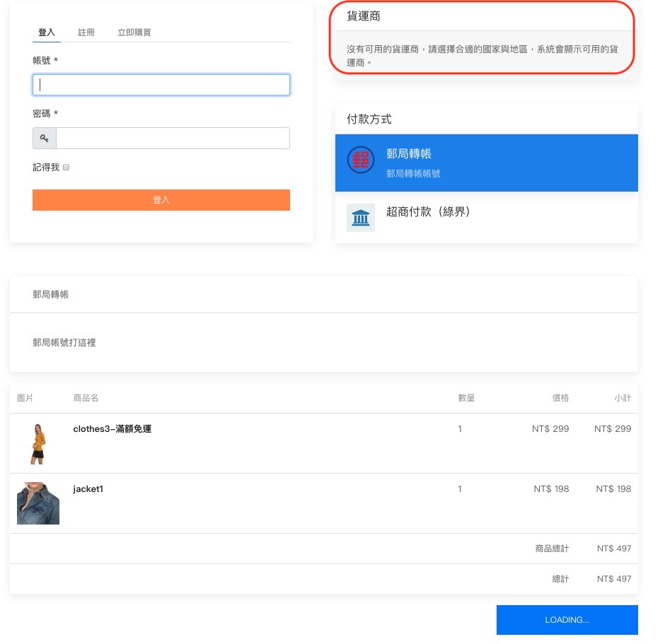The width and height of the screenshot is (665, 644).
Task: Click the clothes3–滿額免運 product name
Action: [112, 429]
